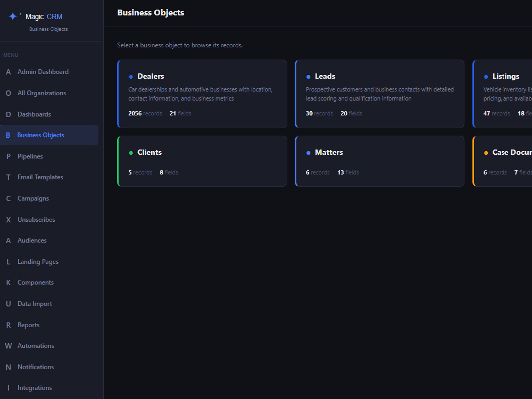
Task: Navigate to Automations
Action: click(x=49, y=346)
